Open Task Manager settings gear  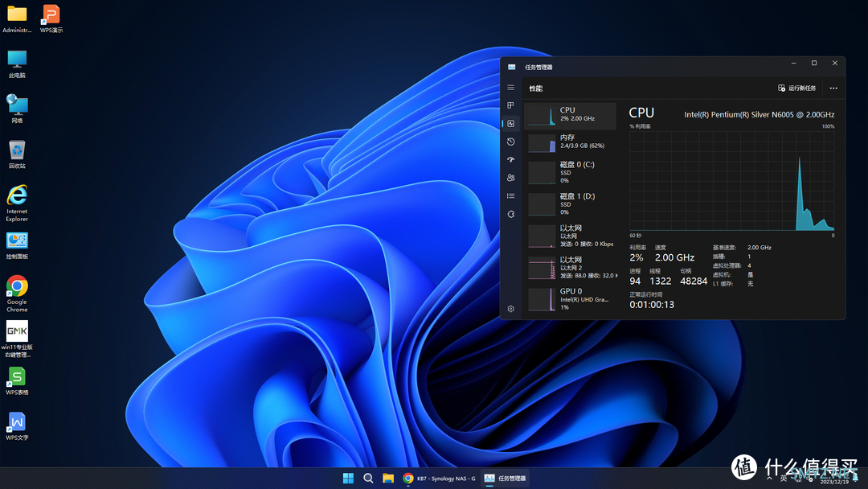click(x=511, y=309)
